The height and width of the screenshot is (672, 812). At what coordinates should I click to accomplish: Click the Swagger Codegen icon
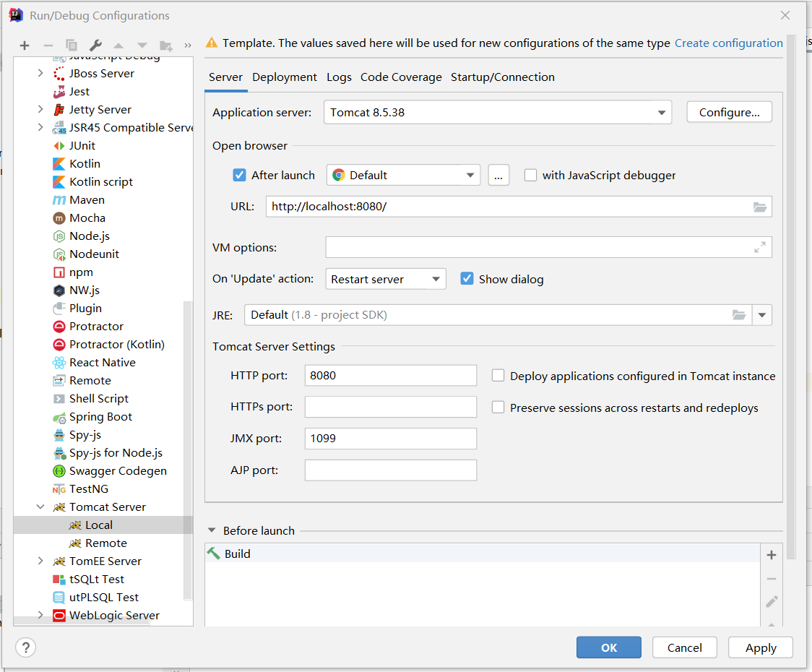click(59, 471)
